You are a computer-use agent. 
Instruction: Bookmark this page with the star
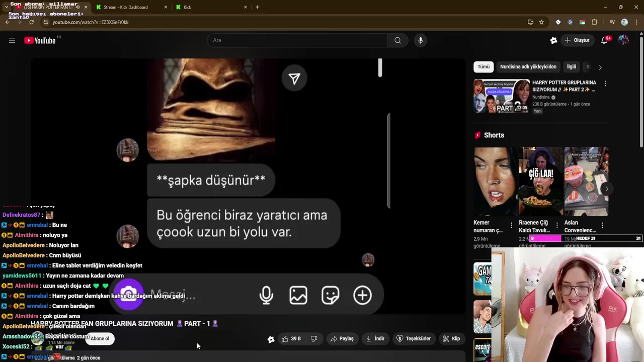(x=541, y=22)
